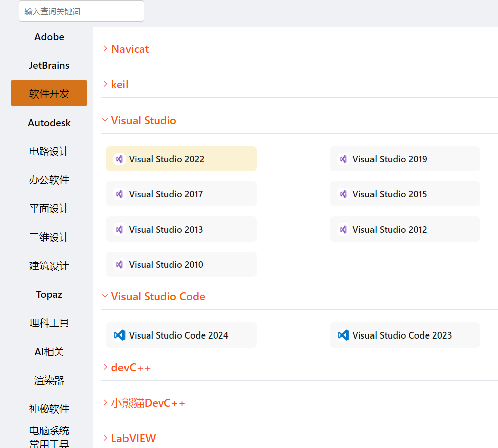Click the Visual Studio 2013 logo icon
This screenshot has height=448, width=498.
119,229
